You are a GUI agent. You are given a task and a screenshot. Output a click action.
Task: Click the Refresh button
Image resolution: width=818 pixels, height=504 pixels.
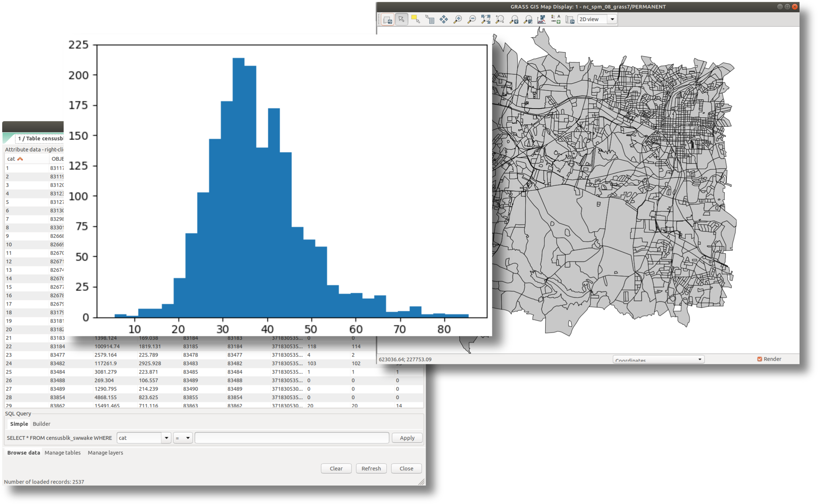point(371,469)
